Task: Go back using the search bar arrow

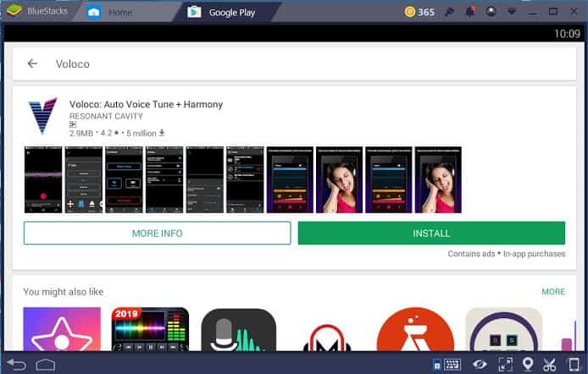Action: click(x=33, y=63)
